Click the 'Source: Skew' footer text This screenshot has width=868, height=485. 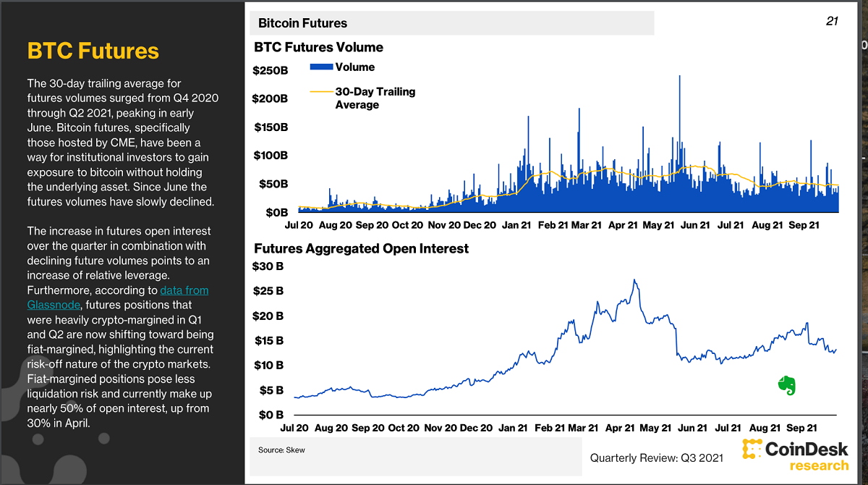(281, 450)
